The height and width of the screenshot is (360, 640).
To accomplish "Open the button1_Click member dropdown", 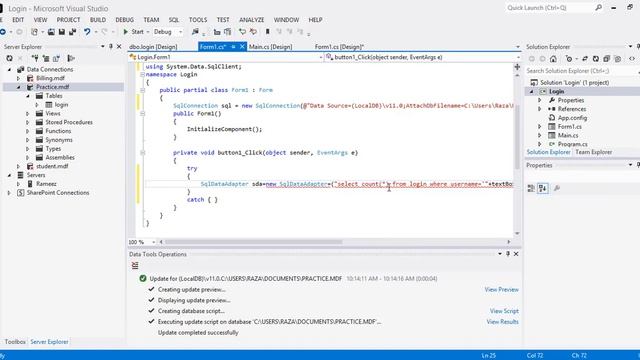I will (519, 58).
